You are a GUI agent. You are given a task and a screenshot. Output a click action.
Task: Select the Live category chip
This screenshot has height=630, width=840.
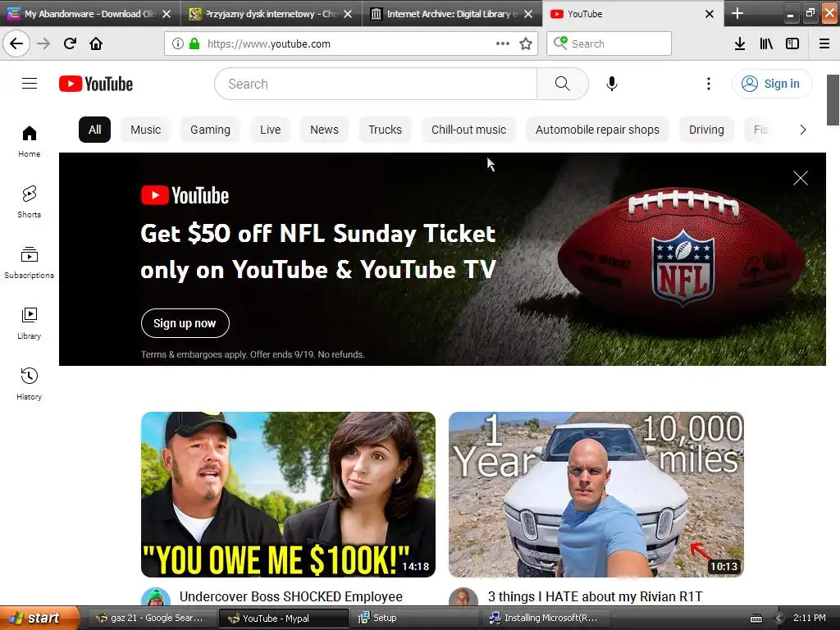pyautogui.click(x=270, y=130)
